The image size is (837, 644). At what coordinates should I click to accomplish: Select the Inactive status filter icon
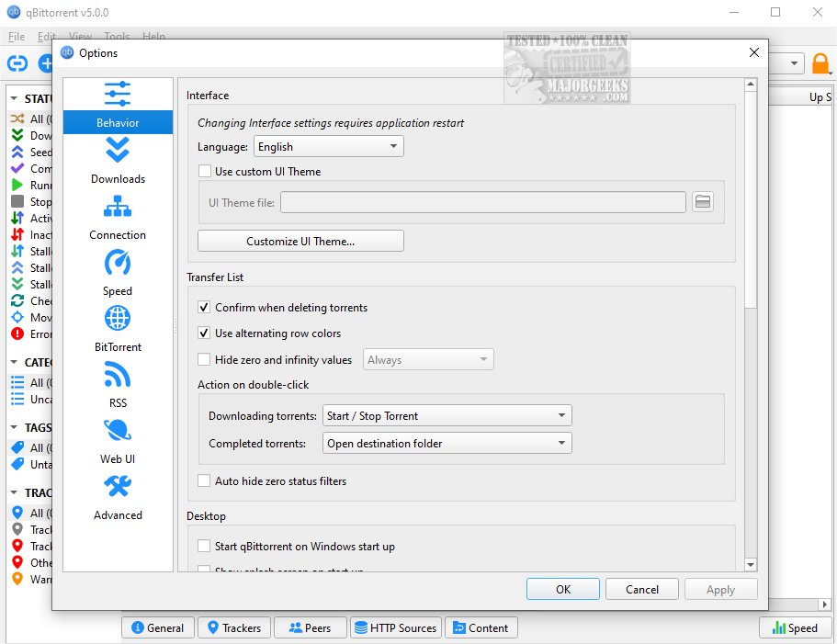[x=17, y=234]
